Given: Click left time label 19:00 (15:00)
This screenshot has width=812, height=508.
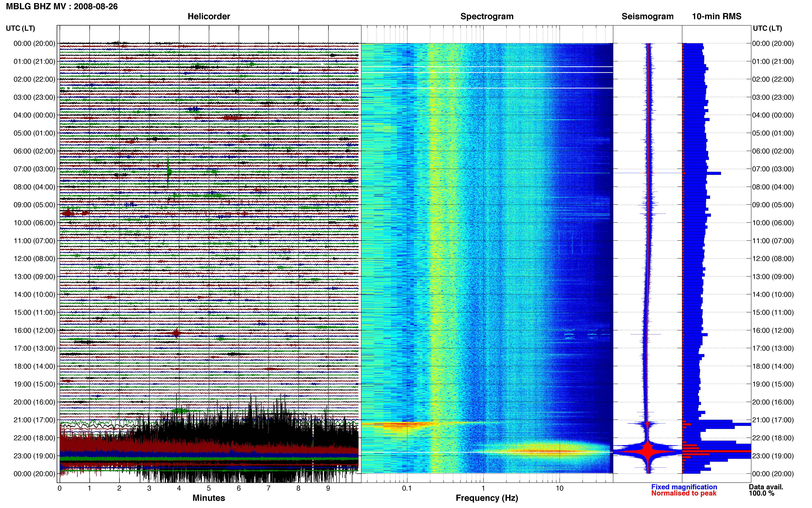Looking at the screenshot, I should point(34,384).
